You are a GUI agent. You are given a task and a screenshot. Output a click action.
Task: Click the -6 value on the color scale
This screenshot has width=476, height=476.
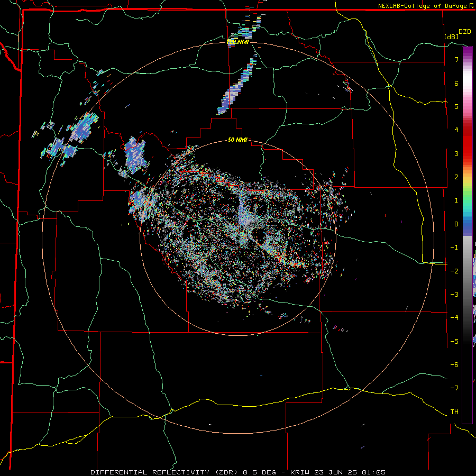[x=454, y=365]
